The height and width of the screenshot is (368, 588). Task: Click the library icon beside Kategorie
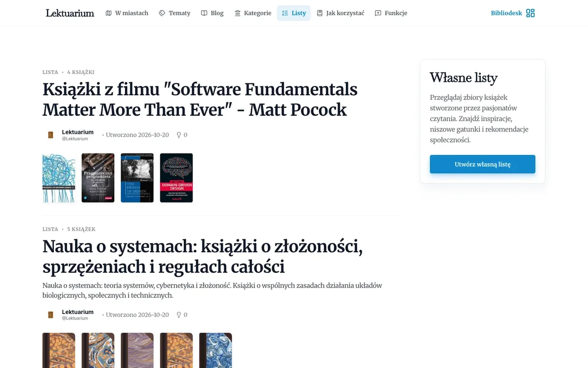238,13
